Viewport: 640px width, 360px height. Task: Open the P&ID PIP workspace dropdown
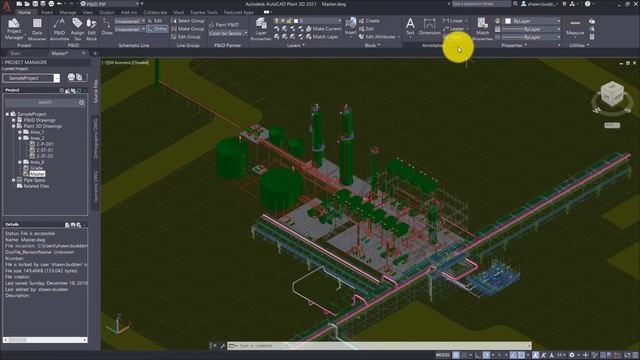(x=110, y=4)
